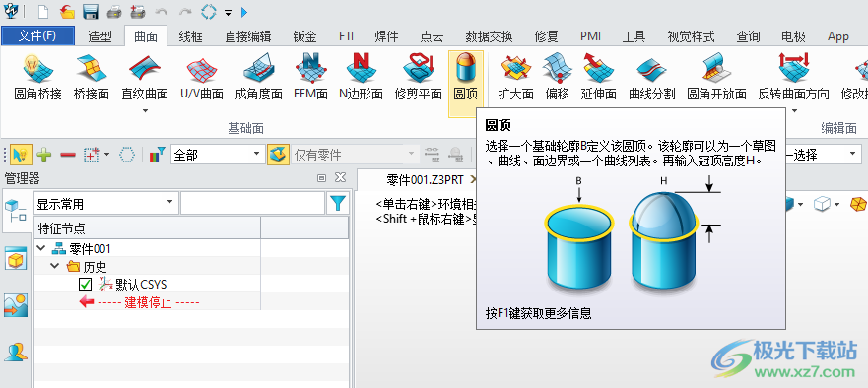868x388 pixels.
Task: Switch to the 数据交换 tab
Action: click(489, 36)
